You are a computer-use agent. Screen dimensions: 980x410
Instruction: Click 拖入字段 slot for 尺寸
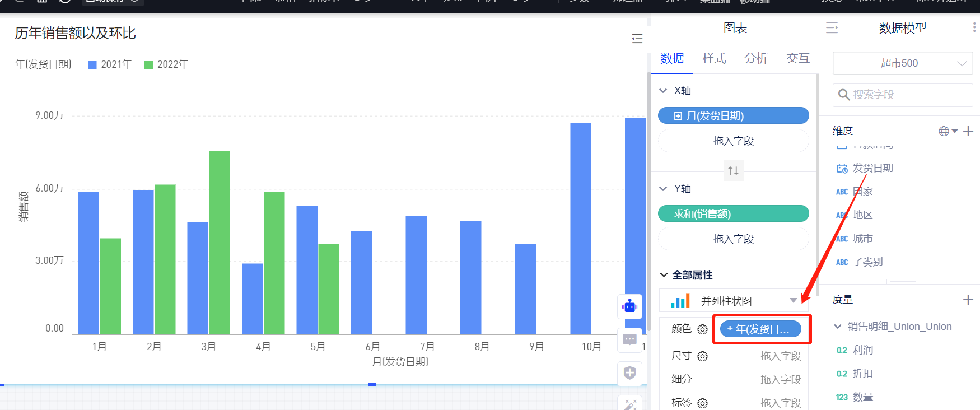781,356
